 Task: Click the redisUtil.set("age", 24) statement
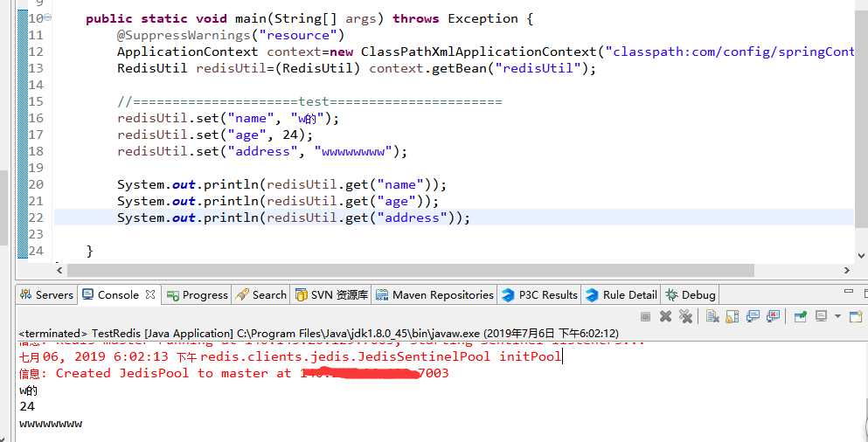(215, 135)
